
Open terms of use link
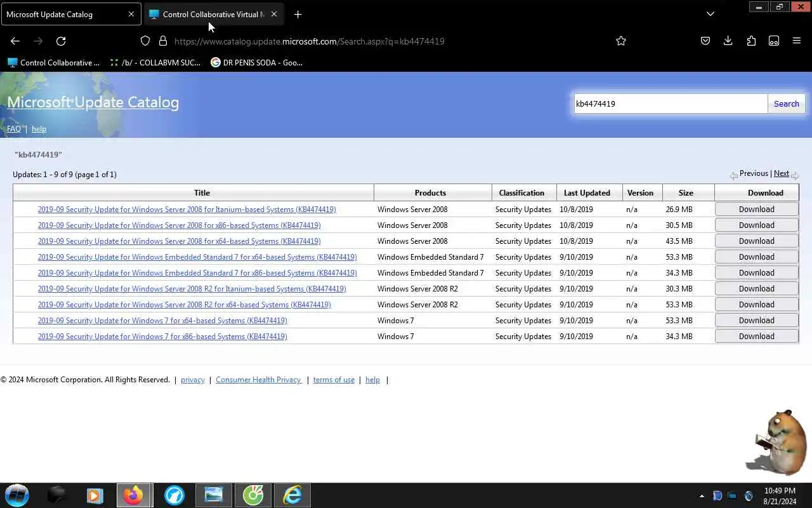(x=334, y=380)
